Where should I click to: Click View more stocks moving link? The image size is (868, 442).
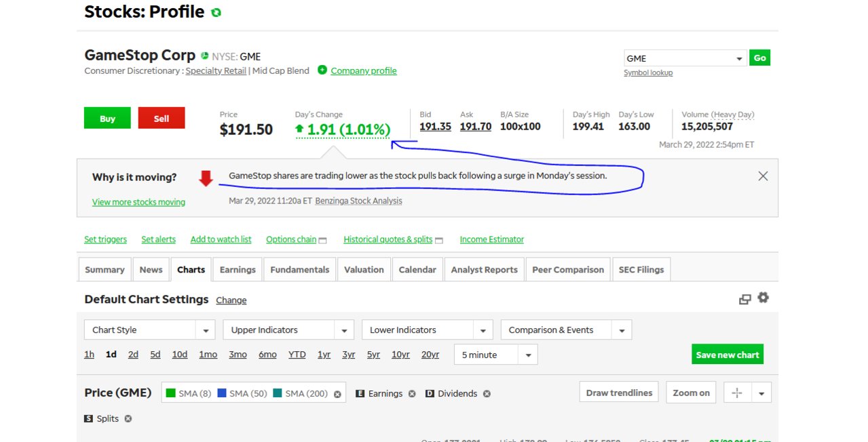point(138,202)
